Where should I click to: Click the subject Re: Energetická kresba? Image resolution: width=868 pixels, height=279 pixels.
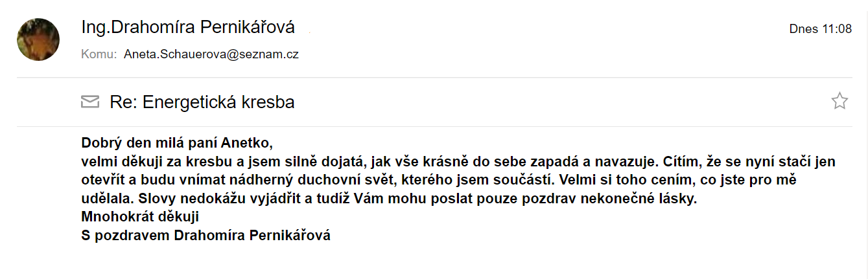point(202,102)
